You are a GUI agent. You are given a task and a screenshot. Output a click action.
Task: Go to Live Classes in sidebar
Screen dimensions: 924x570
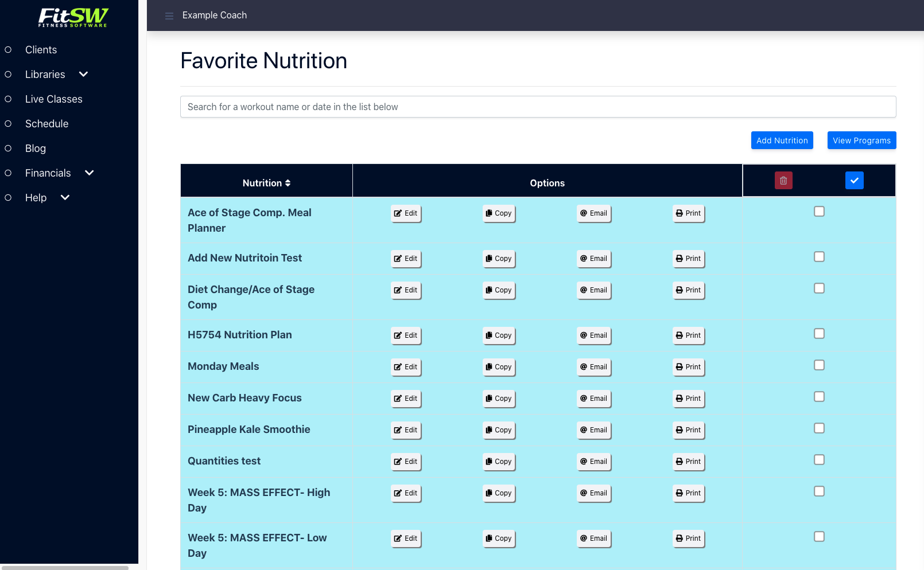(53, 99)
